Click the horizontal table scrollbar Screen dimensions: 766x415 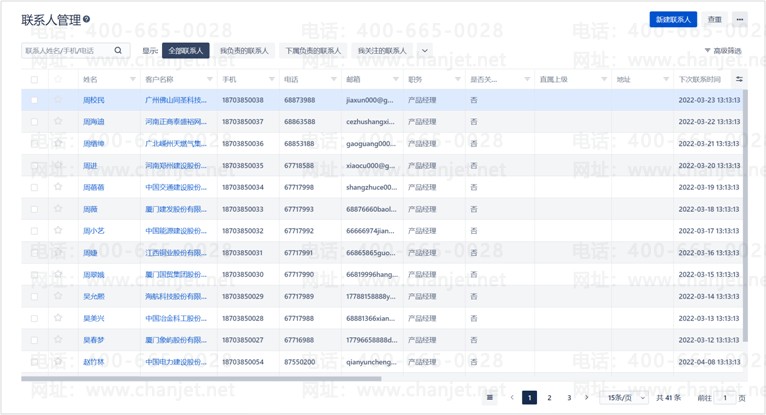coord(201,378)
